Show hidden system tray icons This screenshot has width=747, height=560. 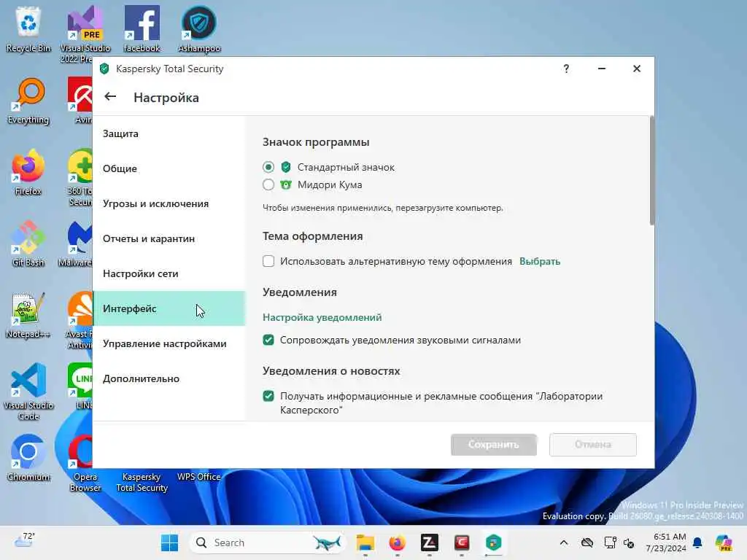564,542
